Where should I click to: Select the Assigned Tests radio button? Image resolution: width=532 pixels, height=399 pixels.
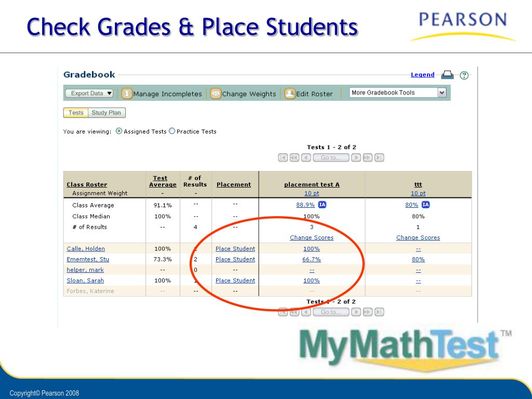(119, 131)
